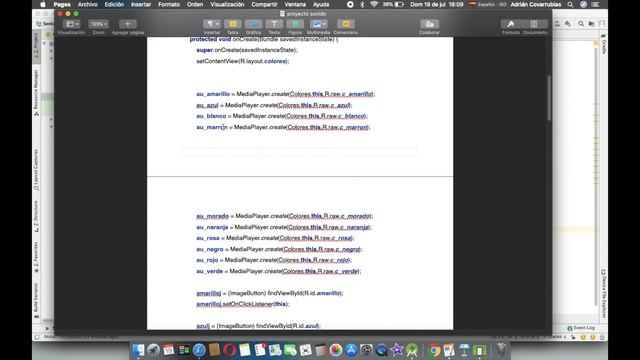This screenshot has width=640, height=360.
Task: Insert a shape with the Figura icon
Action: 295,24
